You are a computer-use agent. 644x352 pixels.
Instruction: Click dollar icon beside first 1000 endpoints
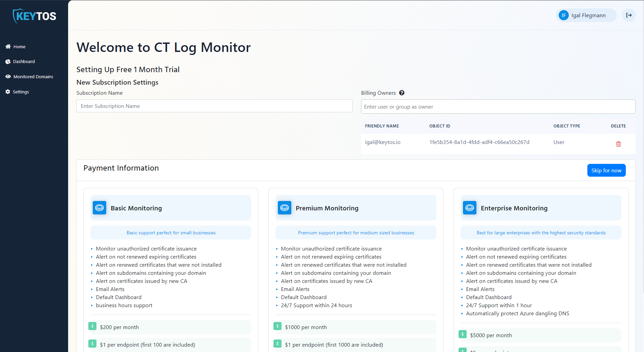pyautogui.click(x=277, y=344)
